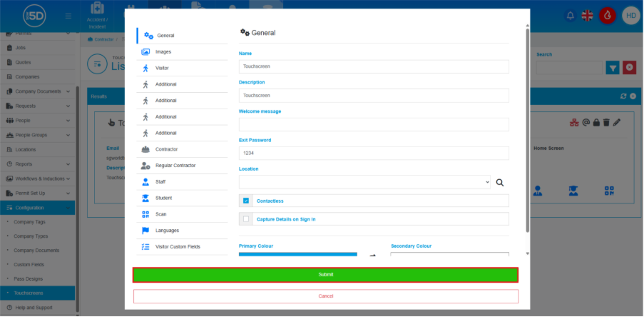The image size is (644, 317).
Task: Click the Welcome message field
Action: point(374,124)
